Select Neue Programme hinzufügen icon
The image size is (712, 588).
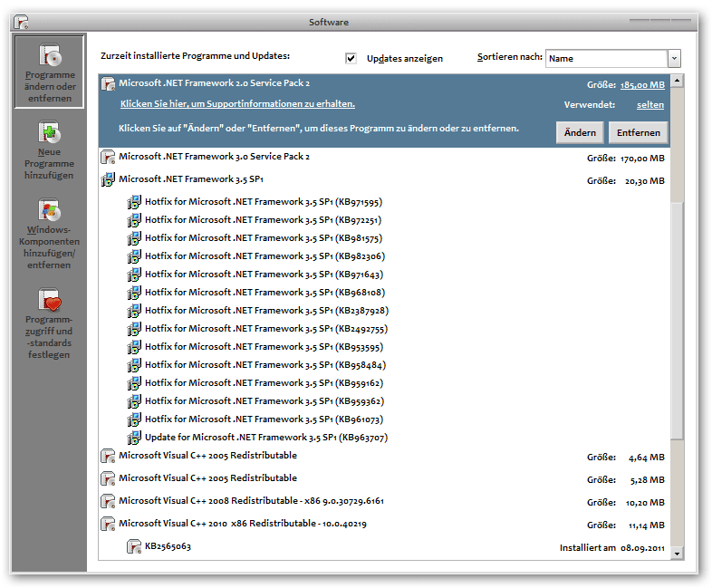coord(49,132)
